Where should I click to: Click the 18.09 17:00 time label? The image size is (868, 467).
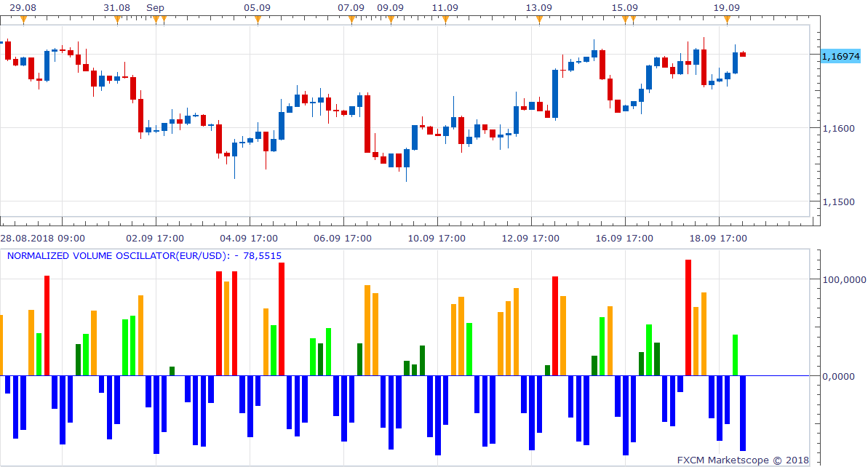(x=718, y=239)
